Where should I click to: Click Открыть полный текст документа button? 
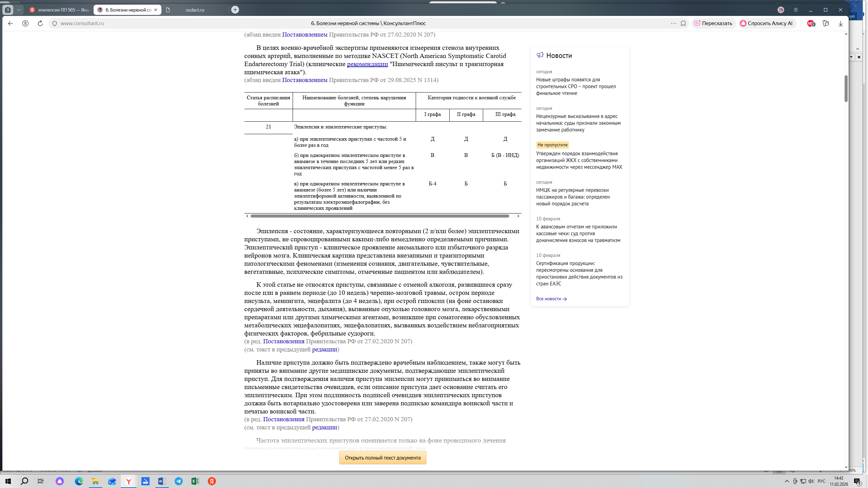(x=382, y=458)
